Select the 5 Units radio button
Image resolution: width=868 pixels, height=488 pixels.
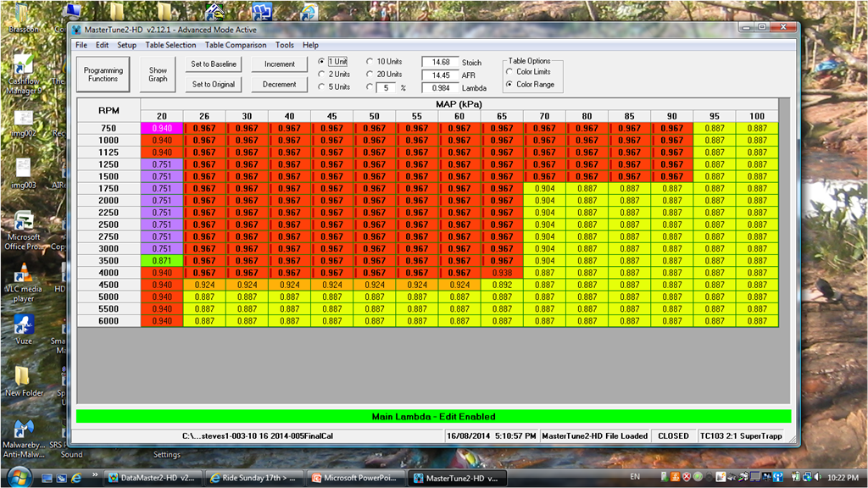point(321,87)
